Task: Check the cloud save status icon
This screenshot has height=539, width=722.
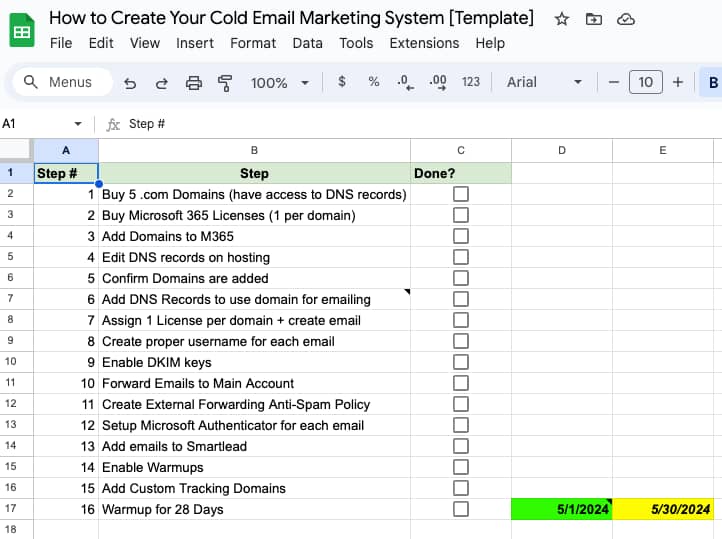Action: 626,19
